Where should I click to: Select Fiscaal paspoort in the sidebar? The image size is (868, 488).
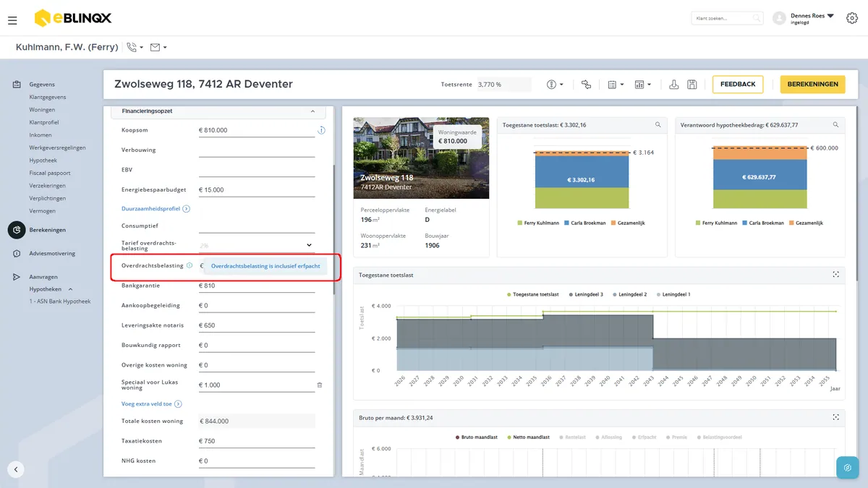coord(50,173)
